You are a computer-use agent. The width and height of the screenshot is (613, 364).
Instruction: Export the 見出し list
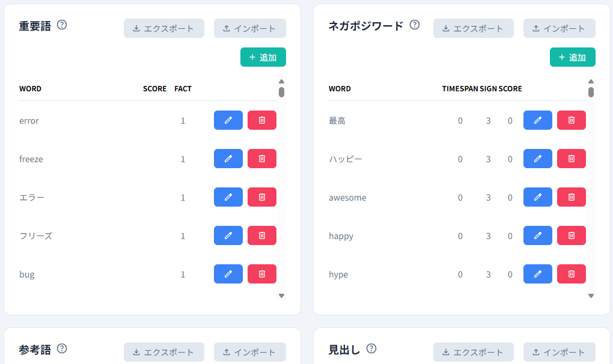coord(473,352)
